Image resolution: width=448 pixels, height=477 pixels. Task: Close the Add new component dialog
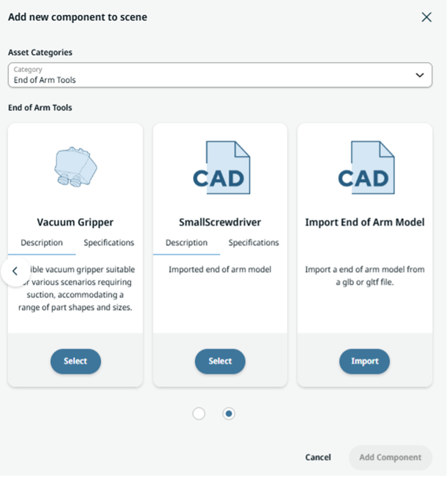pyautogui.click(x=426, y=17)
